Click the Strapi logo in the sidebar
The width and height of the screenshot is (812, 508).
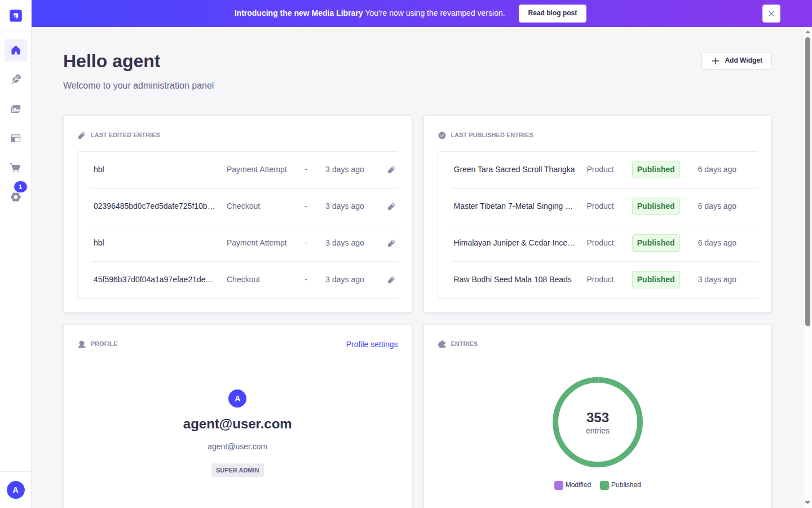(x=16, y=16)
